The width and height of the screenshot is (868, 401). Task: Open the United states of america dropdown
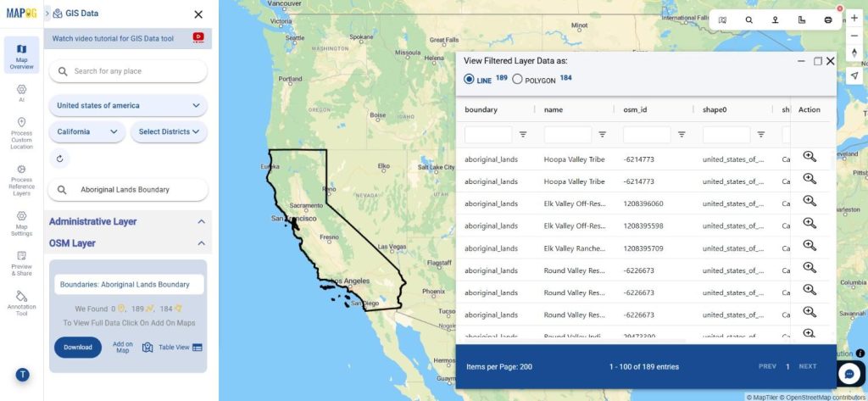click(x=128, y=105)
